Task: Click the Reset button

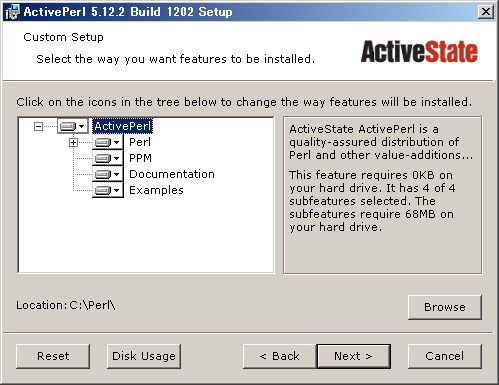Action: (x=53, y=356)
